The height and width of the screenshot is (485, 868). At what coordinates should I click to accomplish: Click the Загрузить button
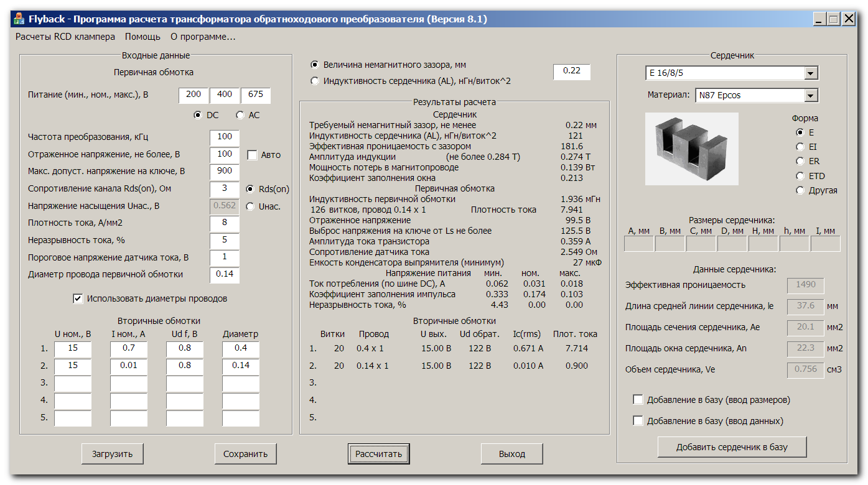point(113,454)
